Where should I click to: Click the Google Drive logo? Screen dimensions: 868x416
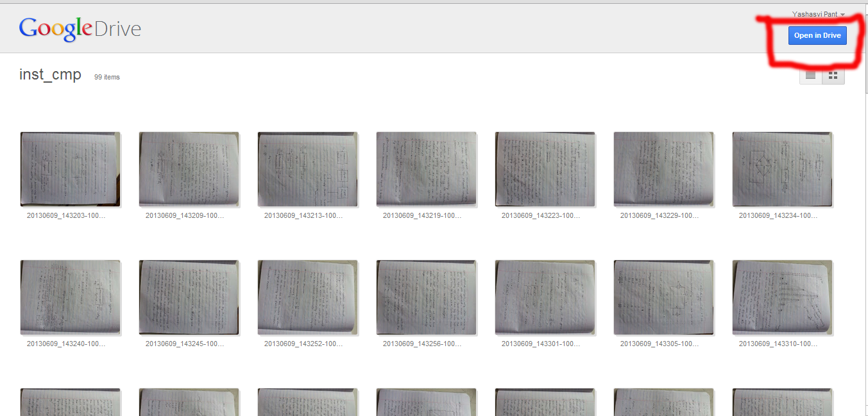click(x=80, y=29)
